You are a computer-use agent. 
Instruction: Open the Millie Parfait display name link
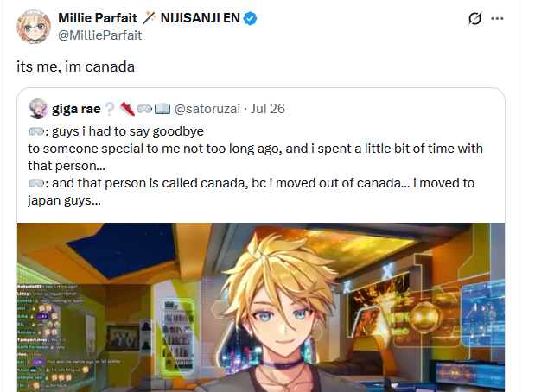tap(96, 18)
